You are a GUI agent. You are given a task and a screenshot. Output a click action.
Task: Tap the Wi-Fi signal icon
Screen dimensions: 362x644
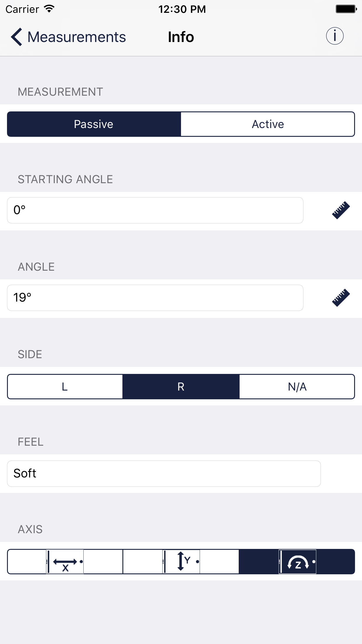(x=50, y=9)
